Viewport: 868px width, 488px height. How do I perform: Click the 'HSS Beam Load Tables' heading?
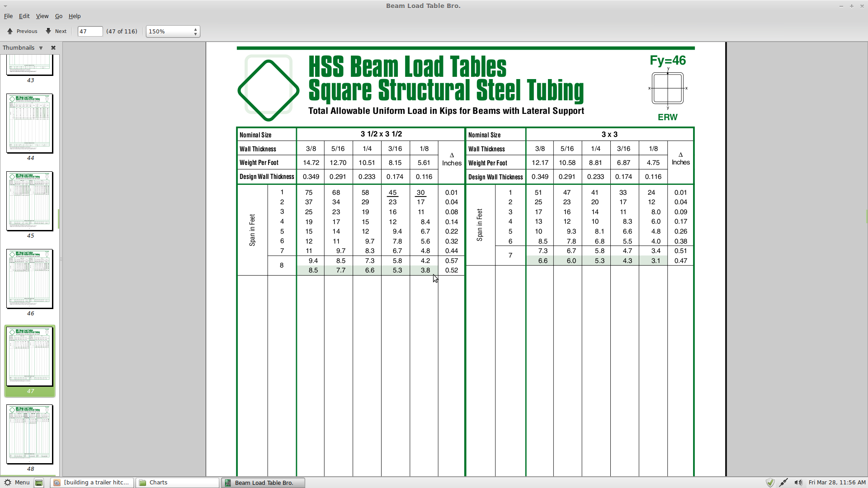coord(407,67)
